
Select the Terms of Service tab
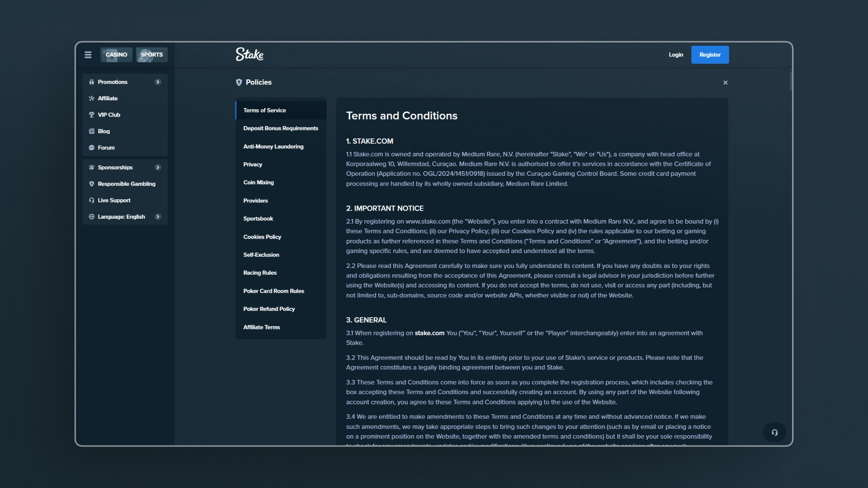point(281,110)
